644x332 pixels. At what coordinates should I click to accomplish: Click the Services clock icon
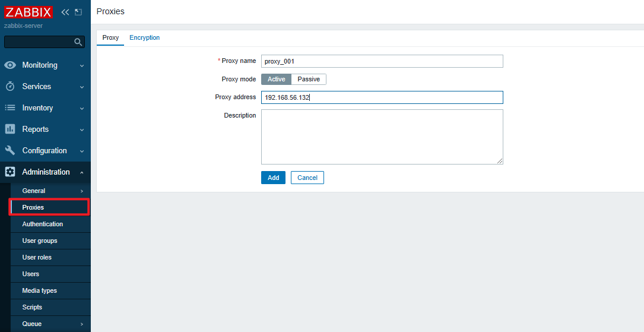click(10, 87)
